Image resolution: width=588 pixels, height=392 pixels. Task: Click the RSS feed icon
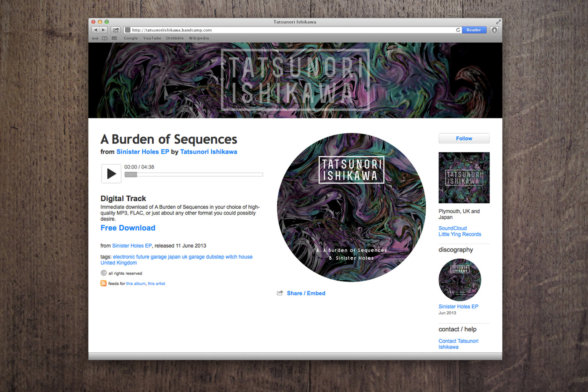(103, 283)
